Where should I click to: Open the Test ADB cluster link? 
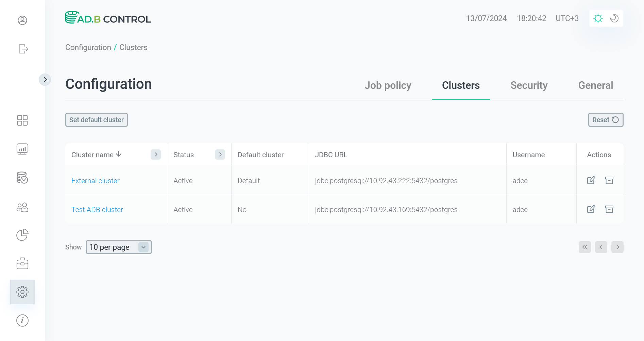(97, 209)
